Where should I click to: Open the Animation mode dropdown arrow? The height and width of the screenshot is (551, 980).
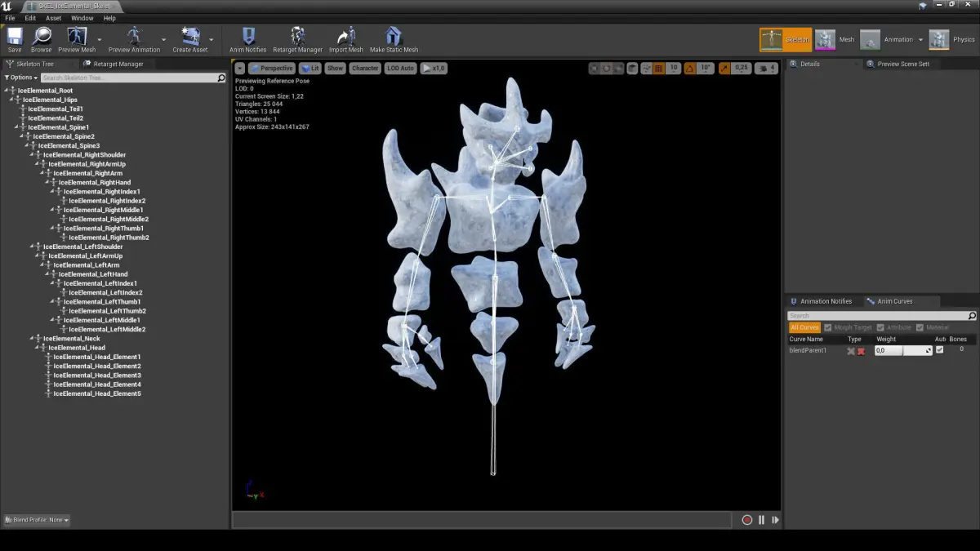[x=920, y=39]
